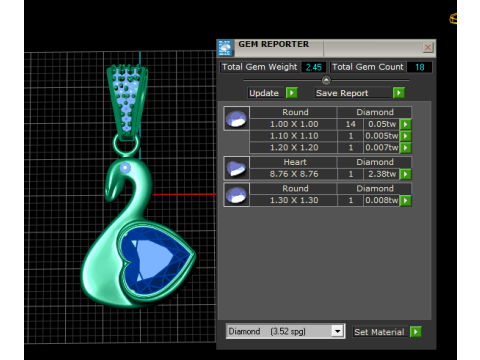Click the Total Gem Count label
Image resolution: width=480 pixels, height=360 pixels.
[368, 67]
